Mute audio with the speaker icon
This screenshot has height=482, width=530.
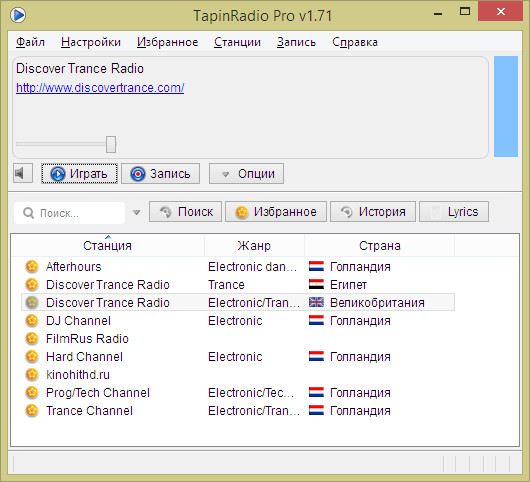[23, 173]
